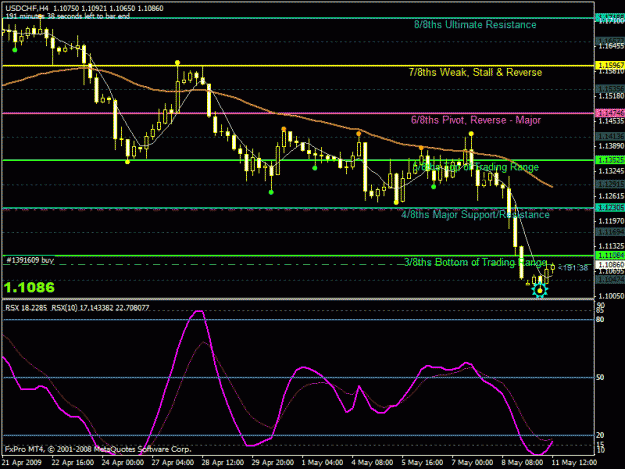Click the '5/8ths Top of Trading Range' label
Image resolution: width=625 pixels, height=469 pixels.
[x=476, y=167]
